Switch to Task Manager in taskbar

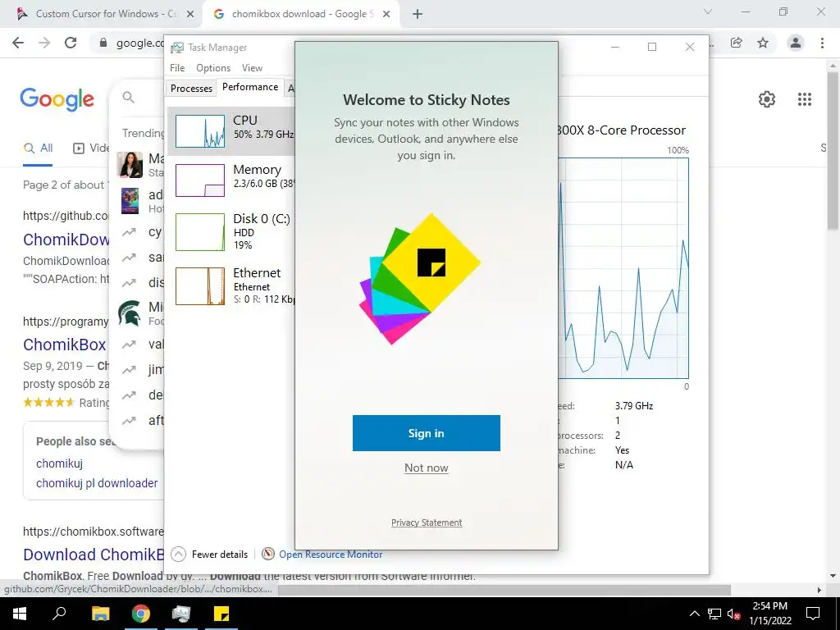[181, 613]
